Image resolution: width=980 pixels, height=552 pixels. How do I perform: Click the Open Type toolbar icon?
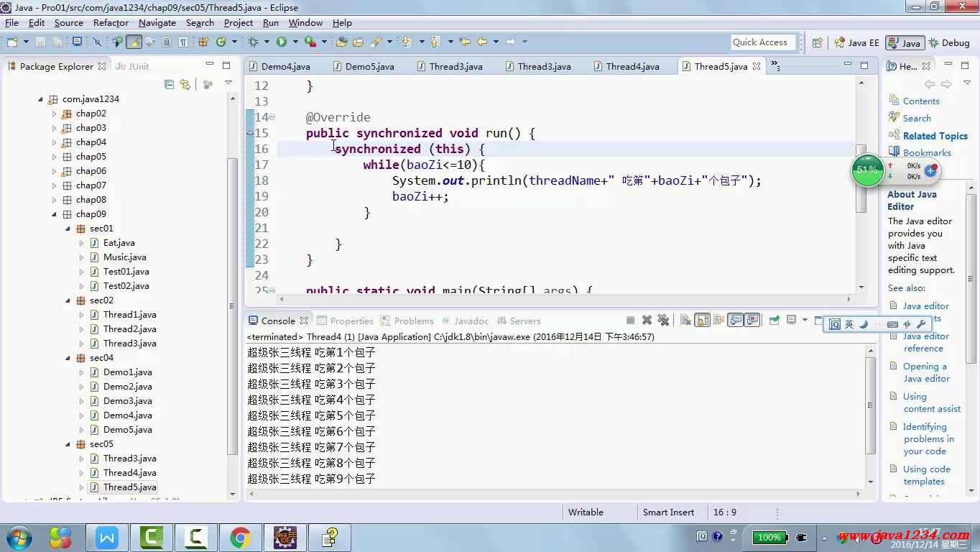tap(341, 42)
